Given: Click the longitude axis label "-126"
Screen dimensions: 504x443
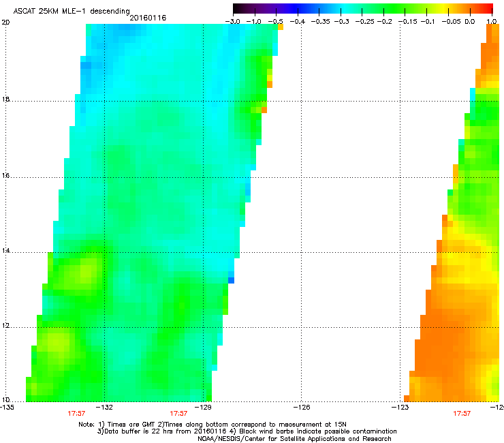Looking at the screenshot, I should point(302,408).
